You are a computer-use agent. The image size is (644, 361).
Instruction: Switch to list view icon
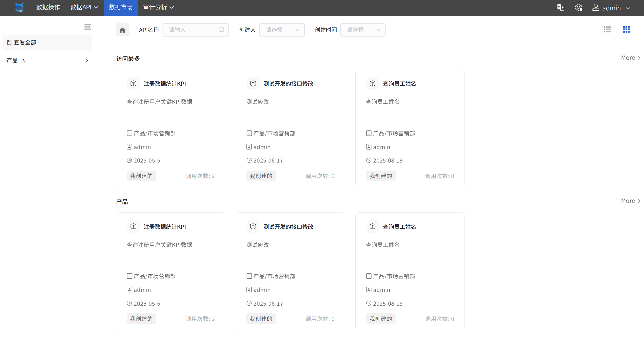point(607,30)
